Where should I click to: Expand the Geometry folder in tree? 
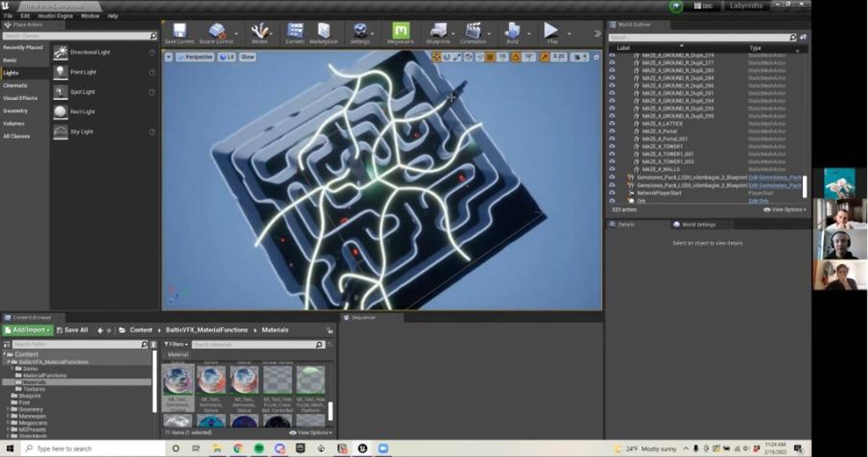coord(8,409)
